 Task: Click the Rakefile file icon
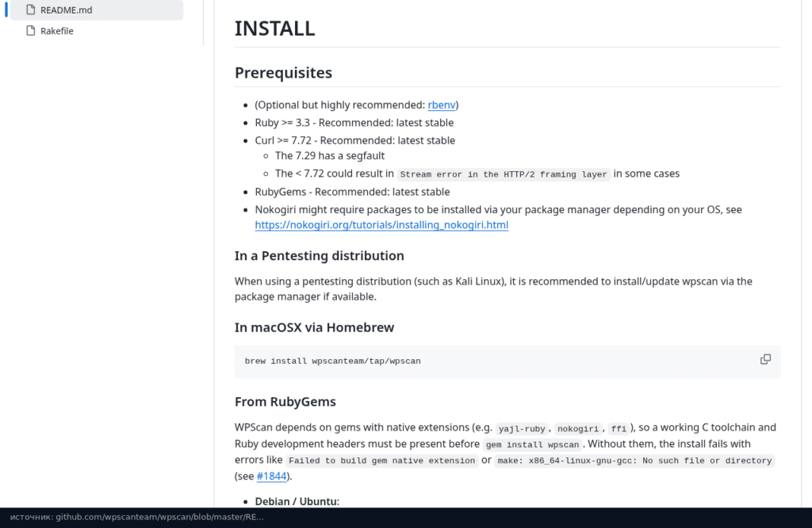31,31
